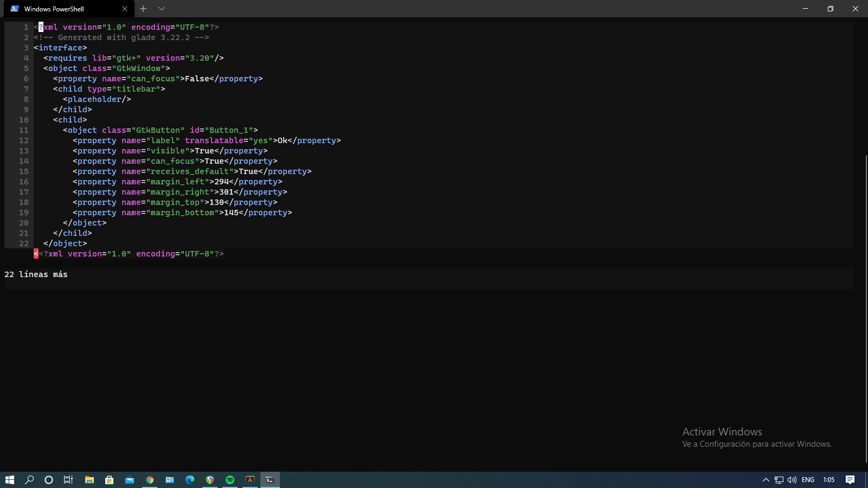Open the ENG language selector

pos(808,480)
